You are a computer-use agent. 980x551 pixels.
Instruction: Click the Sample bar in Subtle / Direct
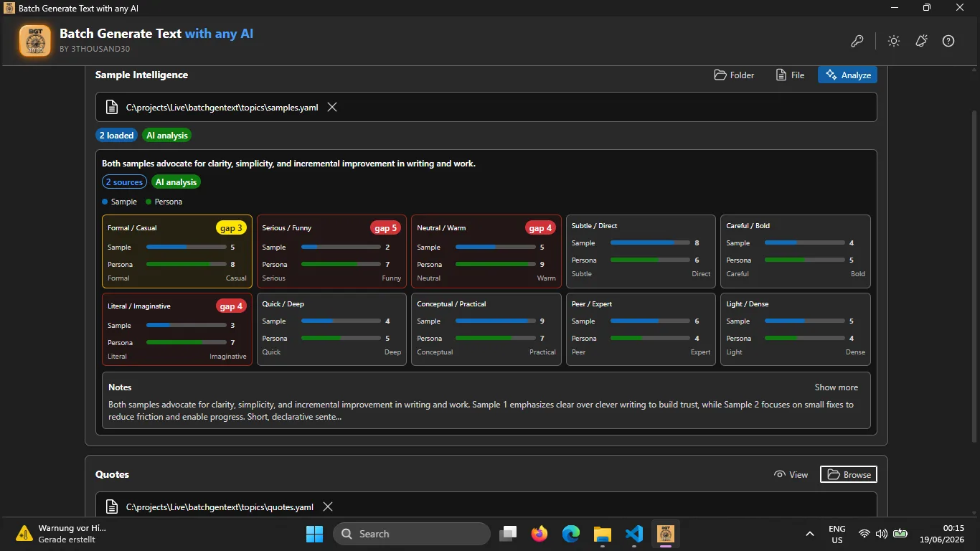coord(650,242)
